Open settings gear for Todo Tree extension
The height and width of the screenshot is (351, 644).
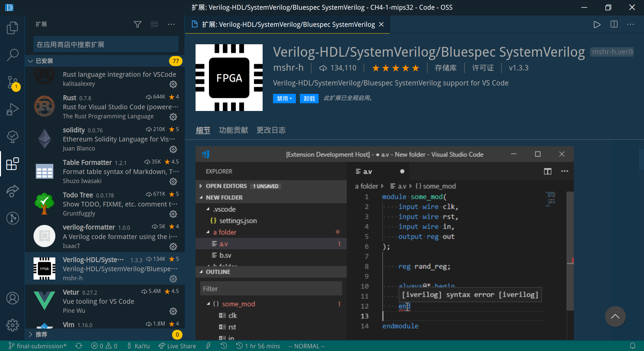click(173, 214)
